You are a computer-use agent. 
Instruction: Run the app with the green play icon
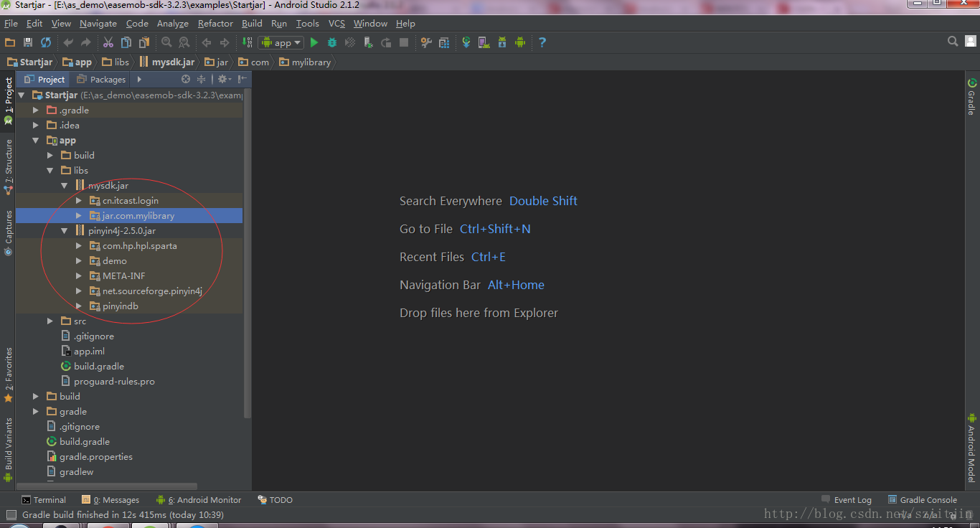point(314,42)
